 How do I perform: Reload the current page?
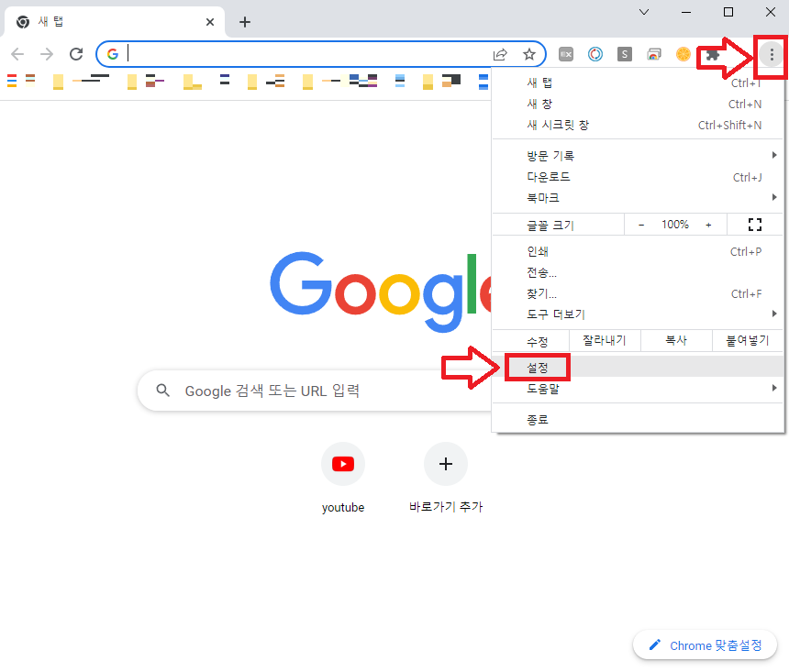click(x=76, y=54)
